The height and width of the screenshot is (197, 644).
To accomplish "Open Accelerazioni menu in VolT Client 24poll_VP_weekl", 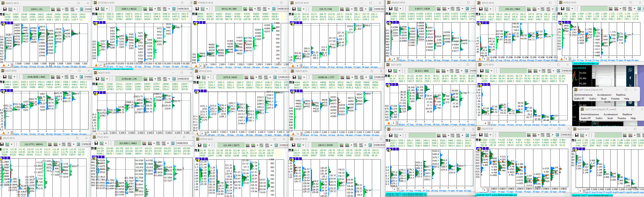I will [x=611, y=114].
